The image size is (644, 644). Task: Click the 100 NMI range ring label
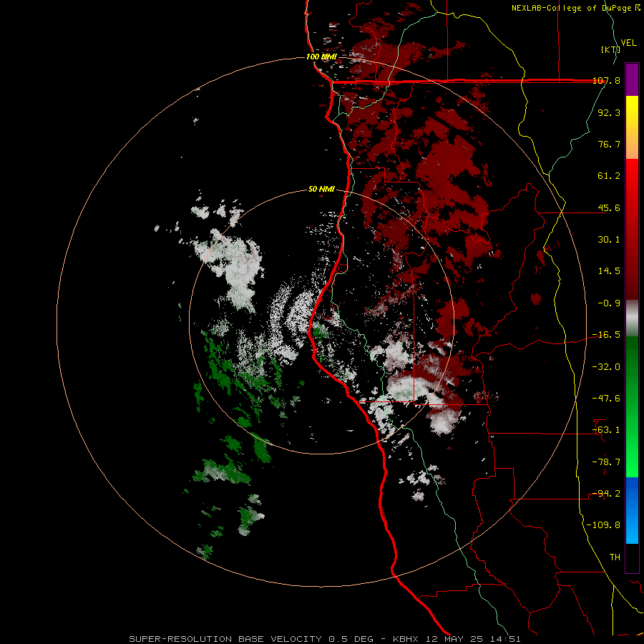(x=321, y=57)
